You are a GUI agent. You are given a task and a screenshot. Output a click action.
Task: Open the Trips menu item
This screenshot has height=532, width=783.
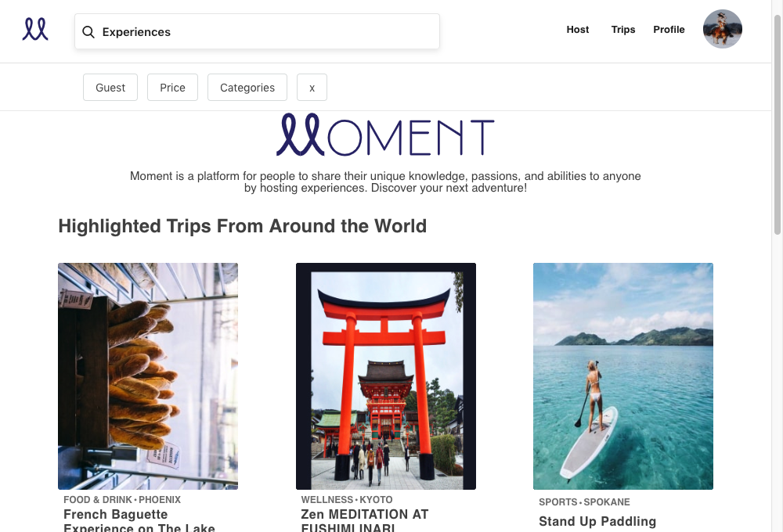coord(623,30)
